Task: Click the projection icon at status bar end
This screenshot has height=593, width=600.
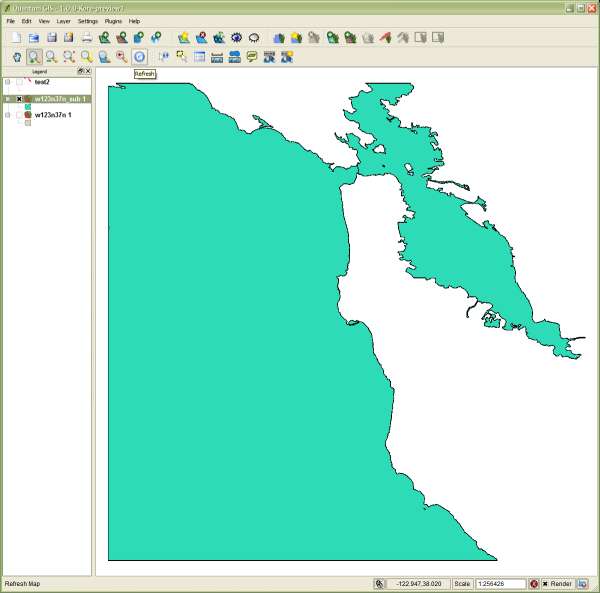Action: click(x=582, y=584)
